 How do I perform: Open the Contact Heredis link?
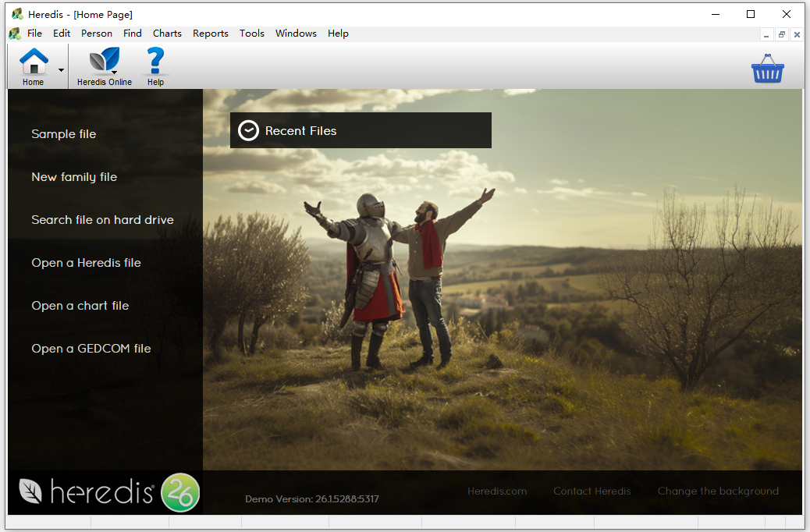tap(592, 491)
